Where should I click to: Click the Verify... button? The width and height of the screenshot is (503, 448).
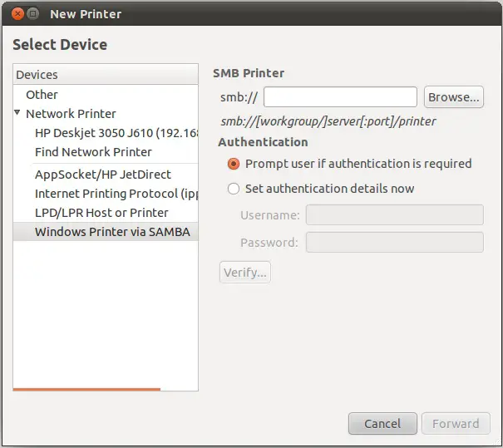click(245, 272)
